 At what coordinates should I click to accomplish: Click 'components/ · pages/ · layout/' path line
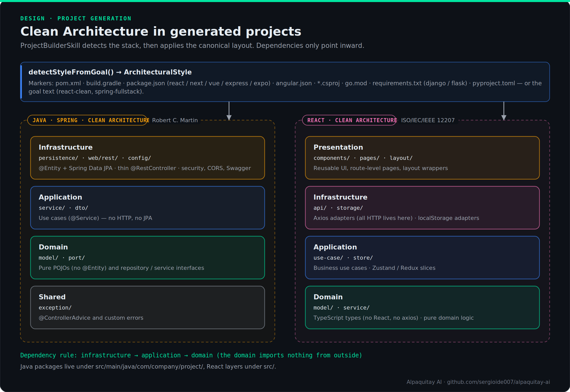point(363,158)
